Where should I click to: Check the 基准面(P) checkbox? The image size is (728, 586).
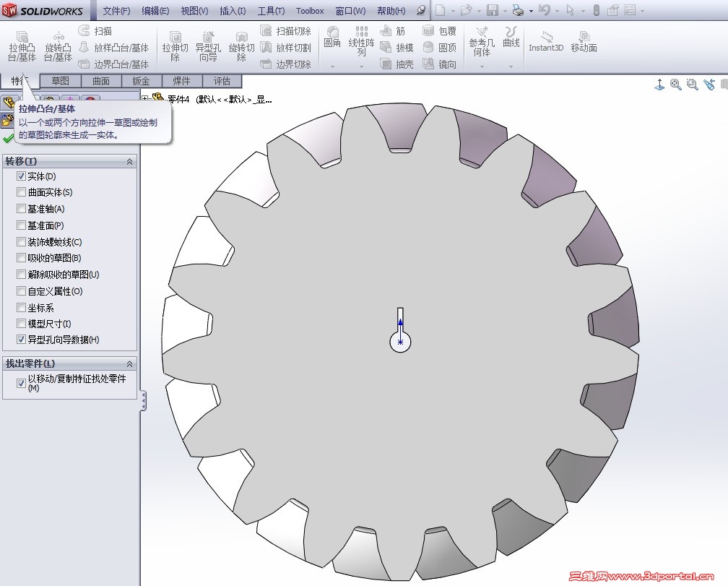[x=21, y=225]
